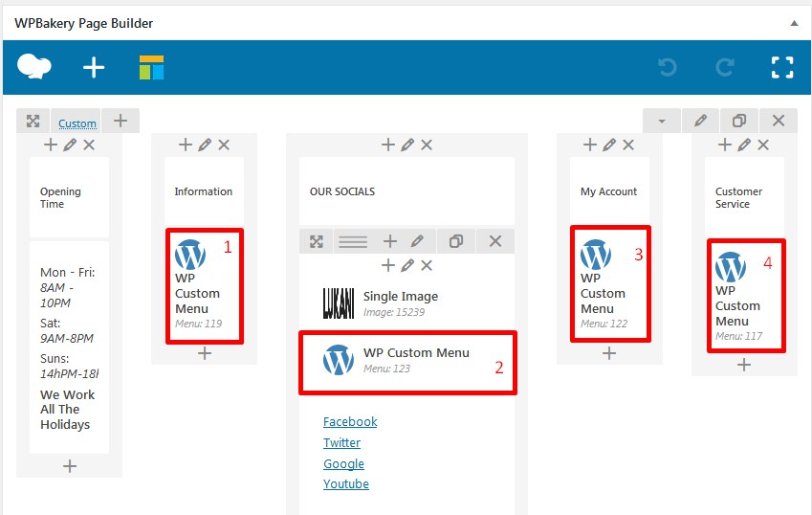Screen dimensions: 812x515
Task: Select WP Custom Menu with Menu 117
Action: tap(746, 296)
